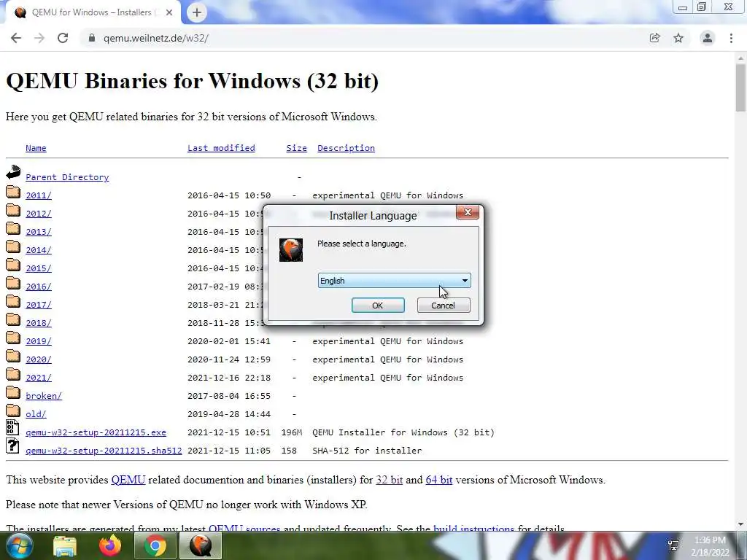This screenshot has height=560, width=747.
Task: Sort listing by Last modified header
Action: [x=221, y=148]
